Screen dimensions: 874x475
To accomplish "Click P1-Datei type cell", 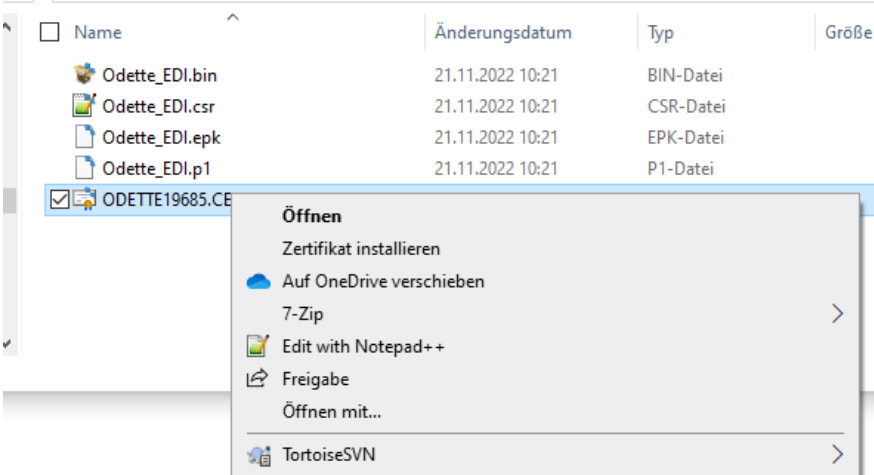I will click(x=681, y=169).
